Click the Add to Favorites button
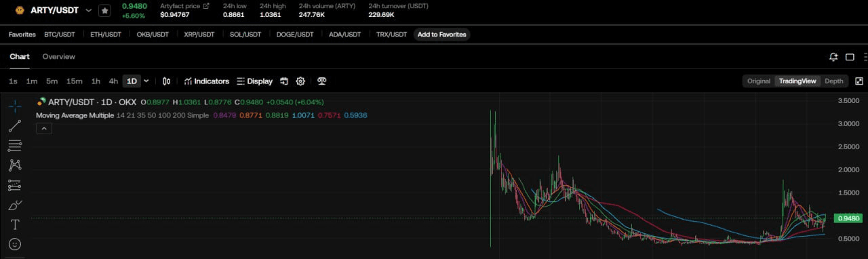The width and height of the screenshot is (868, 259). (441, 35)
